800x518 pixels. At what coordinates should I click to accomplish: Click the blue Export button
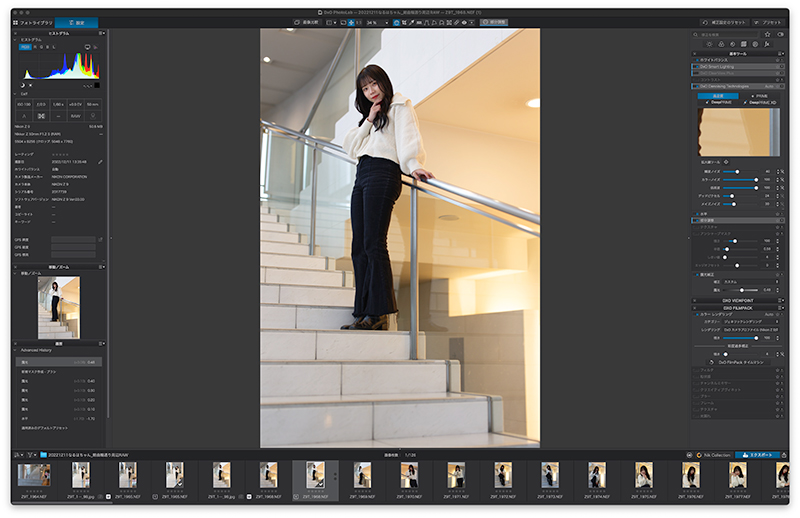tap(757, 455)
